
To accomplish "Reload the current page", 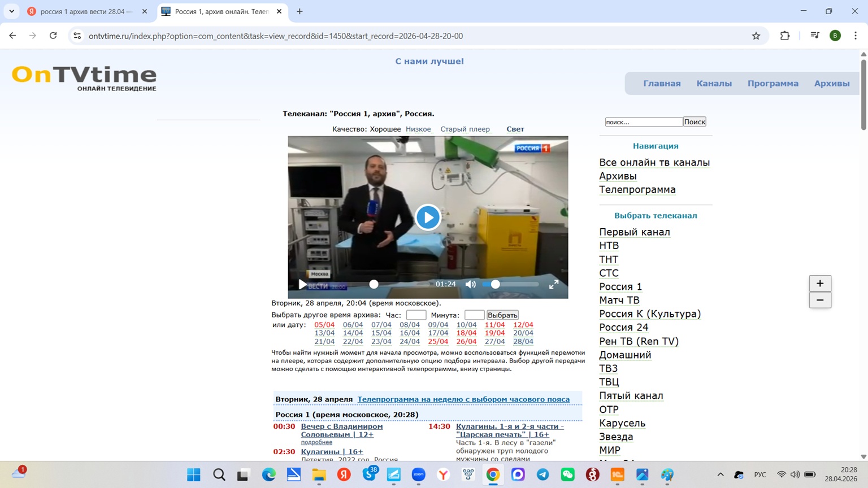I will (53, 36).
